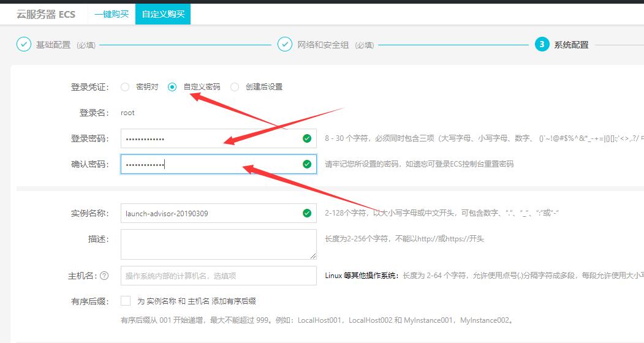
Task: Click step 3 系统配置 circle icon
Action: click(x=542, y=44)
